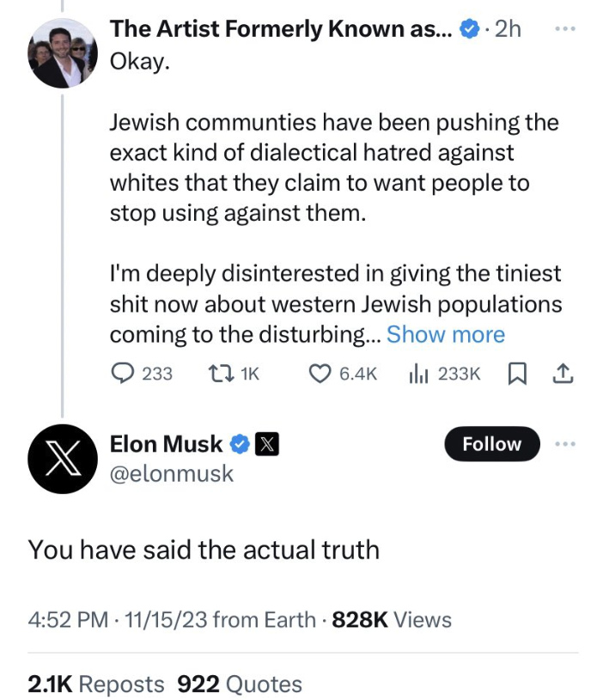The height and width of the screenshot is (700, 591).
Task: Open the parent tweet author's profile photo
Action: [62, 53]
